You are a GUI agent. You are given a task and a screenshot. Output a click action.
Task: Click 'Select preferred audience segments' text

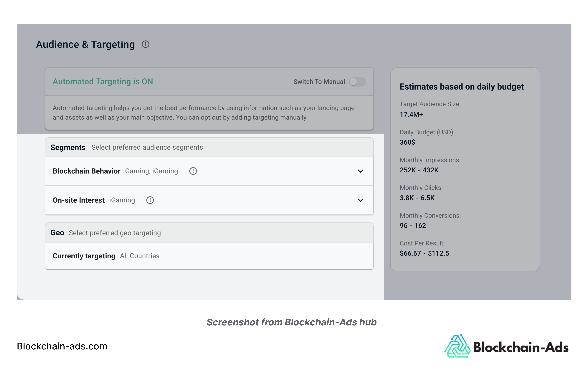147,147
